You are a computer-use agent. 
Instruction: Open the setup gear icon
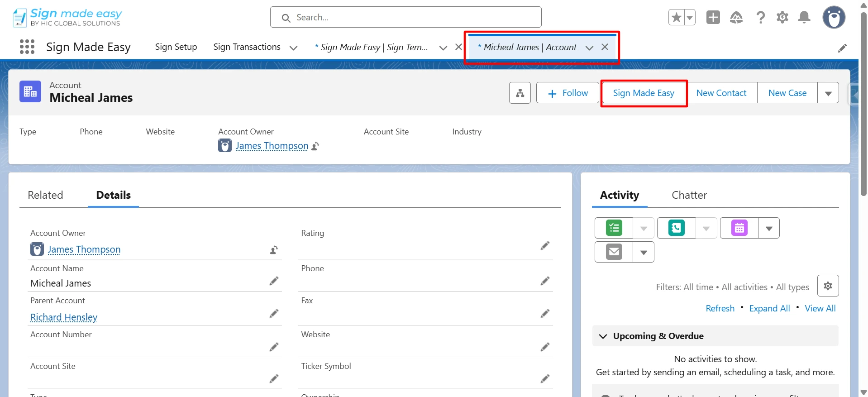782,18
